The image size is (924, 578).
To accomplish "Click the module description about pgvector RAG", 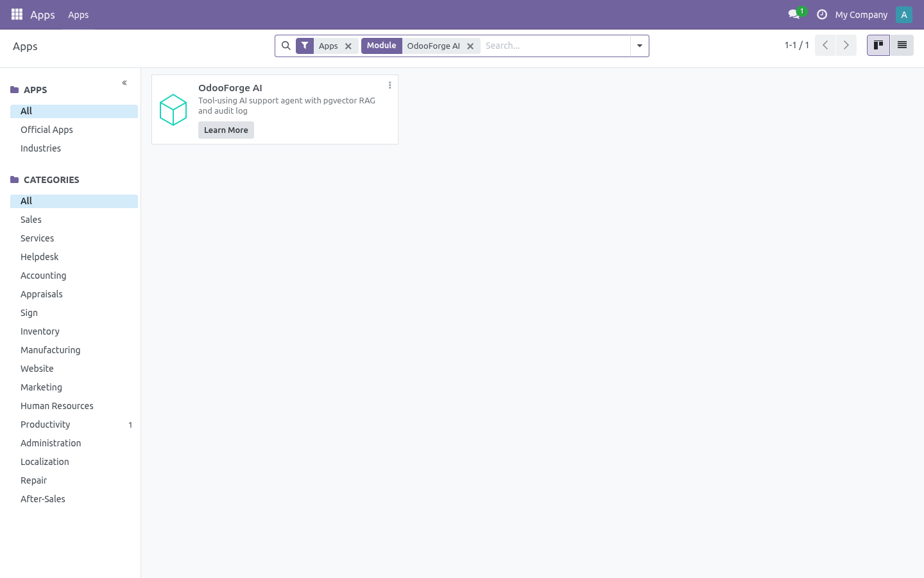I will coord(287,105).
